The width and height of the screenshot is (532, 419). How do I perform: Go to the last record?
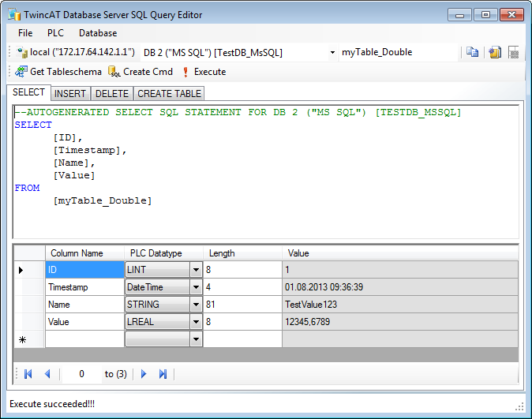[x=163, y=374]
